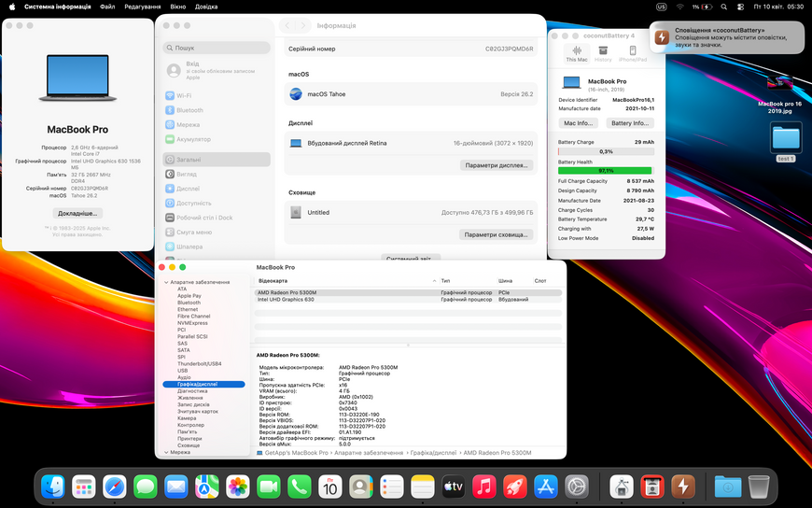This screenshot has width=812, height=508.
Task: Open the Phone app in the Dock
Action: pyautogui.click(x=300, y=487)
